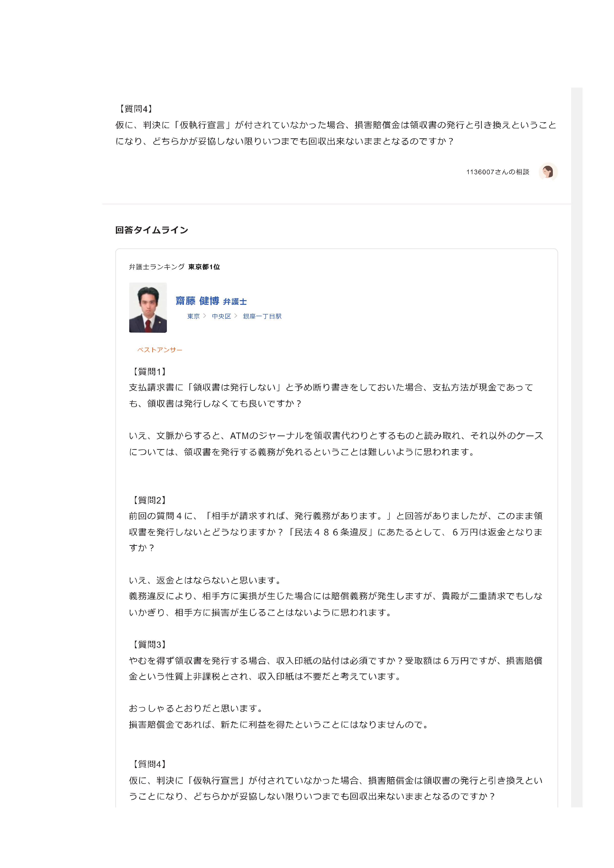This screenshot has width=614, height=868.
Task: Click the chevron after 東京
Action: 205,316
